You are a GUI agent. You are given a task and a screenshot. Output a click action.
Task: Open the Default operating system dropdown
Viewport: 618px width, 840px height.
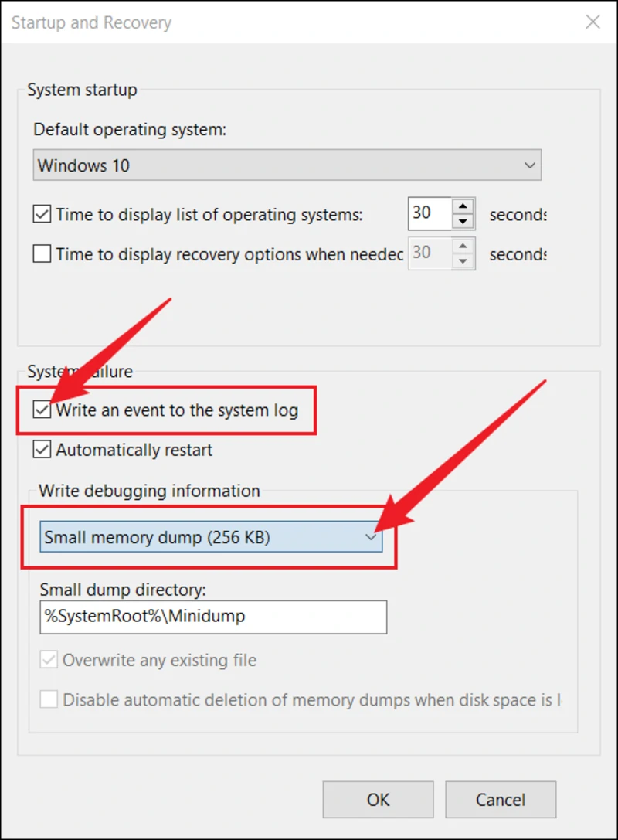click(286, 165)
